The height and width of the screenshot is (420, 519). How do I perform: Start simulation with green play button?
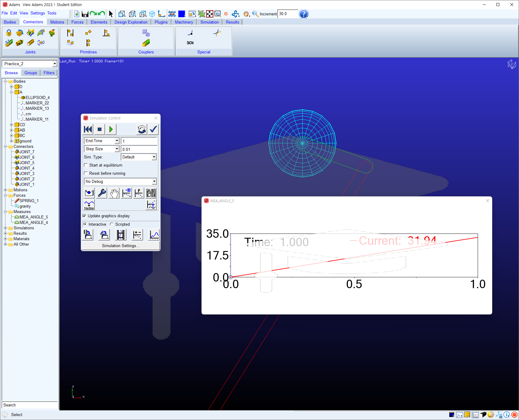(111, 129)
